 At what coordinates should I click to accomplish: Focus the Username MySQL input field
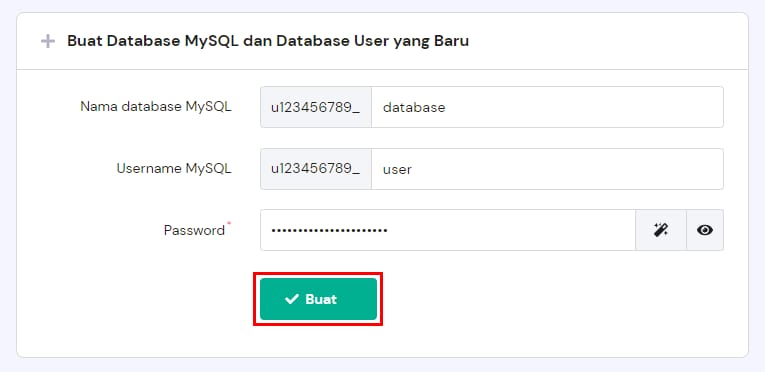point(547,169)
